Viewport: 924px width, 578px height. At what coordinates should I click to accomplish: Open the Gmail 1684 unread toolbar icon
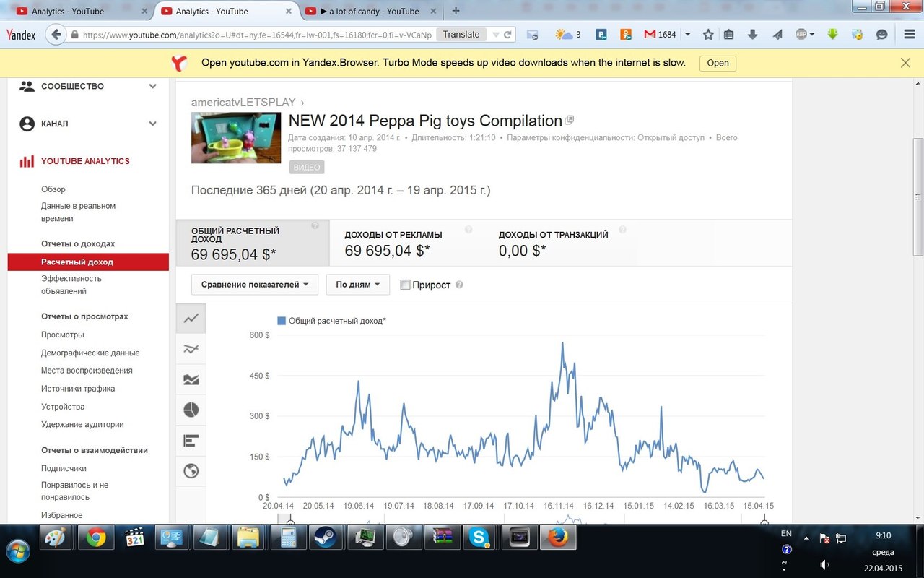[x=660, y=35]
